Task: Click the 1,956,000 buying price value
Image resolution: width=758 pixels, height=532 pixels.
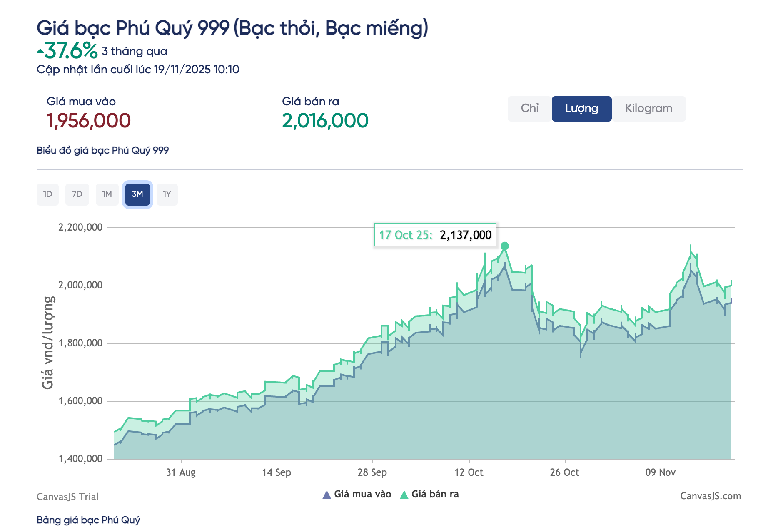Action: click(x=89, y=121)
